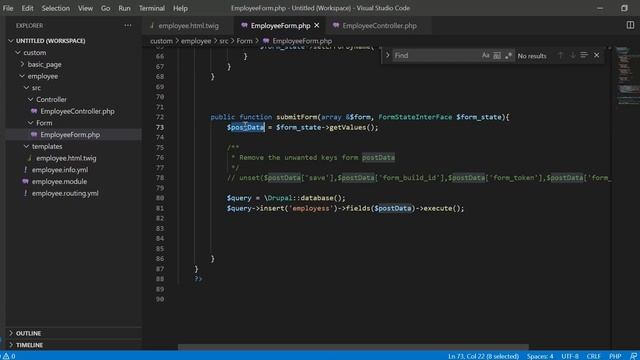Change line endings CRLF

pyautogui.click(x=593, y=356)
